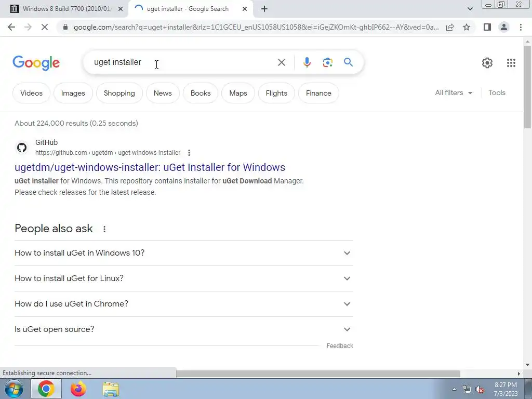Expand How to install uGet in Windows 10
Viewport: 532px width, 399px height.
[x=183, y=253]
